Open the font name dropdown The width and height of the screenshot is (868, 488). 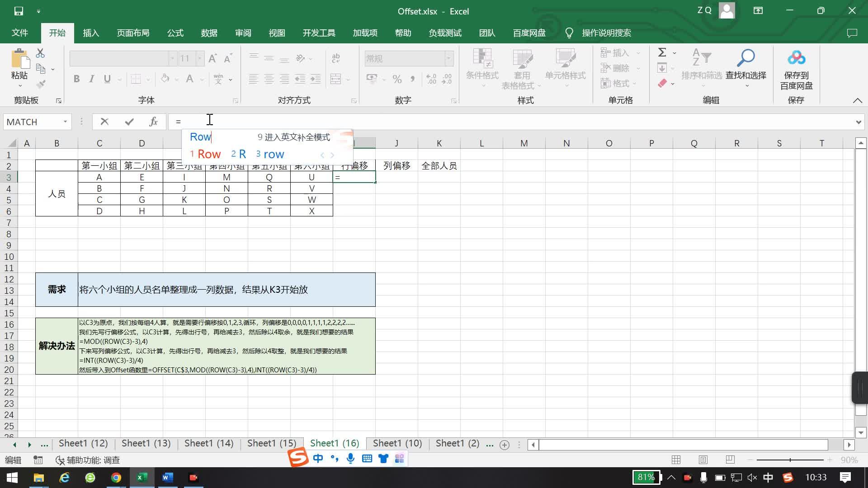(x=172, y=58)
